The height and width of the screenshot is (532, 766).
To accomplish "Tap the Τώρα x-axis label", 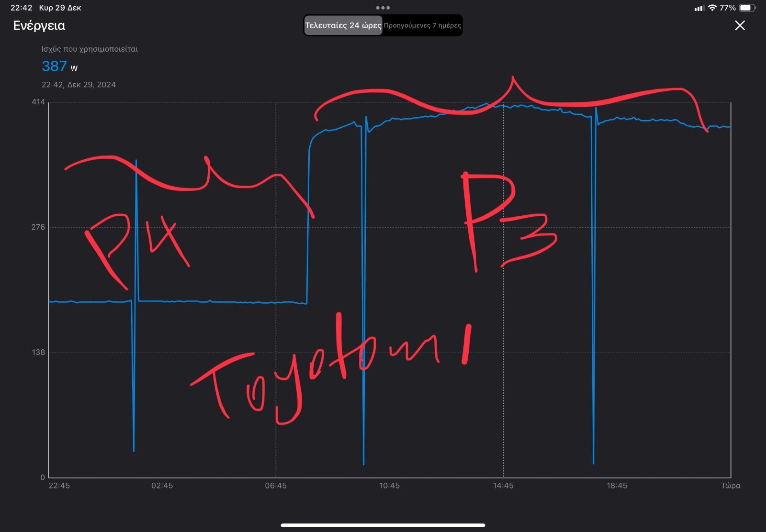I will tap(731, 486).
